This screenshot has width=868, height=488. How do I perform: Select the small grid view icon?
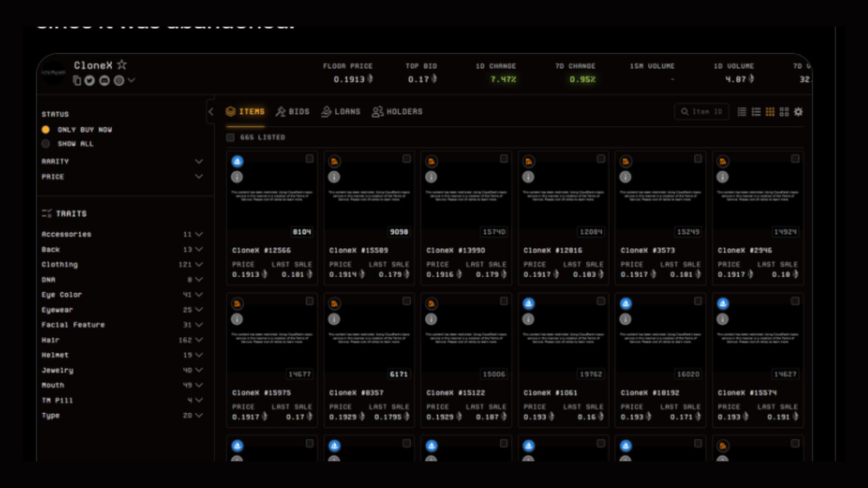pyautogui.click(x=770, y=112)
